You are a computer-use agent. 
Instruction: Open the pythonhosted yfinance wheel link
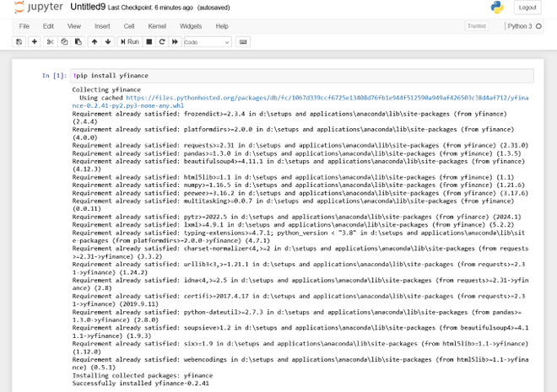pyautogui.click(x=300, y=101)
